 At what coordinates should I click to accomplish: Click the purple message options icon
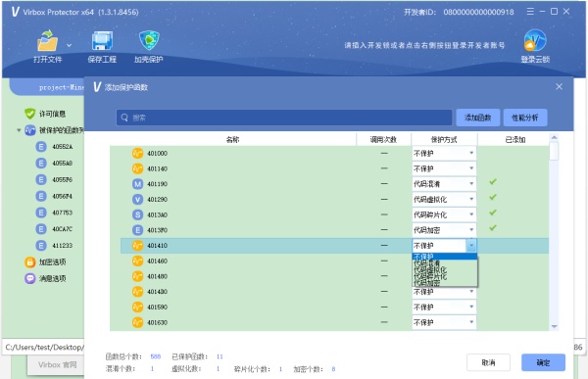pyautogui.click(x=30, y=278)
